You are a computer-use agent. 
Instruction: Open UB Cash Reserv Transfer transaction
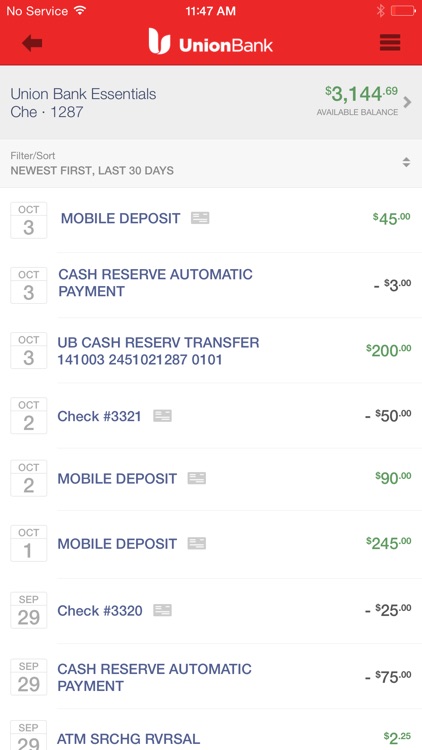point(211,350)
